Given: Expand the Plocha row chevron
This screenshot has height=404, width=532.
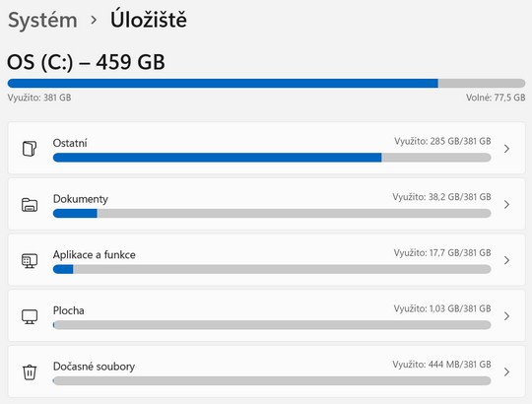Looking at the screenshot, I should pos(506,316).
